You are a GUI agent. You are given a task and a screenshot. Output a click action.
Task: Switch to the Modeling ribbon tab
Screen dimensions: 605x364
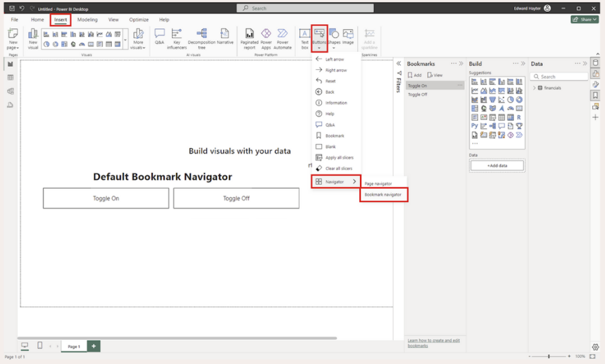(x=87, y=20)
